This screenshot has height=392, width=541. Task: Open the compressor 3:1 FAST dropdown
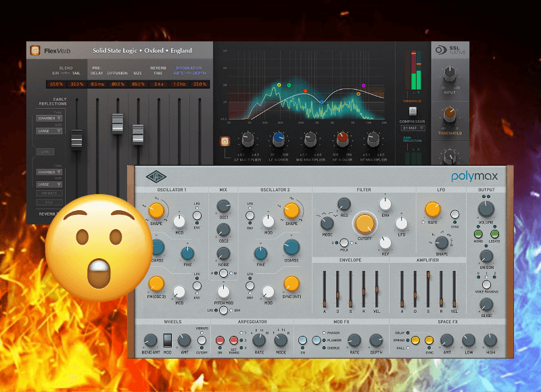413,128
